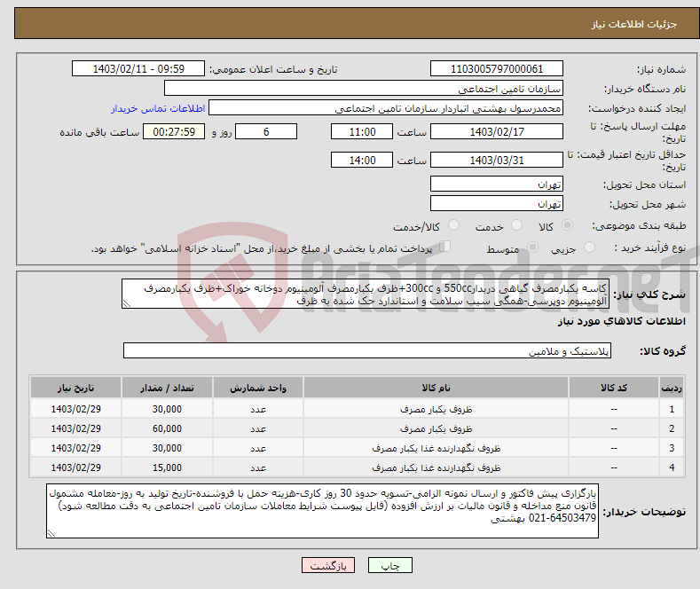Click the general need description text area
Screen dimensions: 700x589
366,294
